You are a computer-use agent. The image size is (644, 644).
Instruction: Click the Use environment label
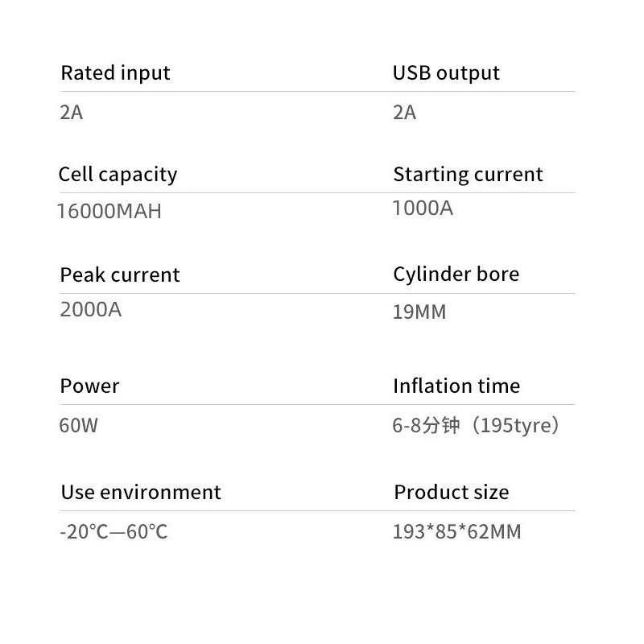click(141, 493)
